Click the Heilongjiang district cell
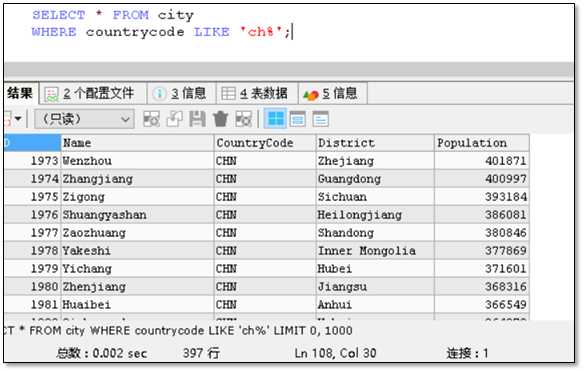This screenshot has width=584, height=372. [x=375, y=215]
